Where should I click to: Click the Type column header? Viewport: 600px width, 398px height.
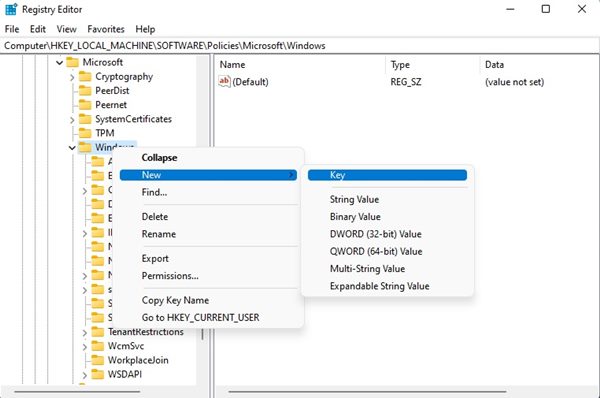coord(432,65)
